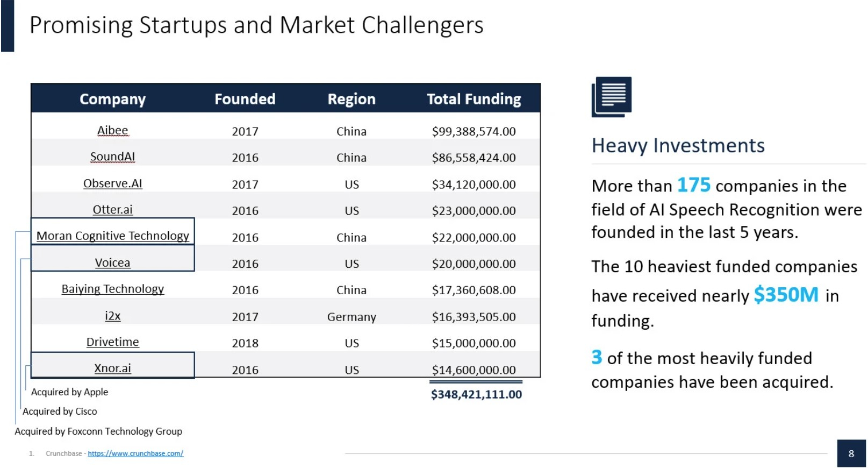Viewport: 868px width, 468px height.
Task: Select the Moran Cognitive Technology link
Action: [x=113, y=236]
